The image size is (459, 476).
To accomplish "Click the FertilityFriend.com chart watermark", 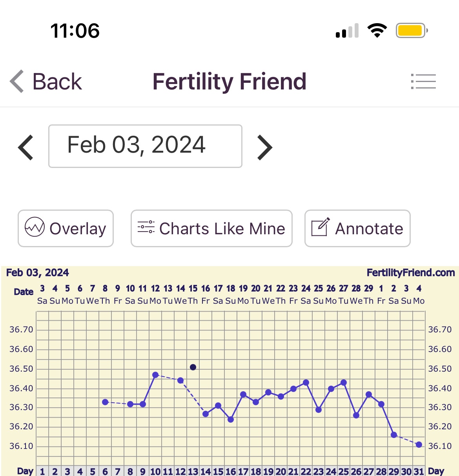I will (x=410, y=273).
